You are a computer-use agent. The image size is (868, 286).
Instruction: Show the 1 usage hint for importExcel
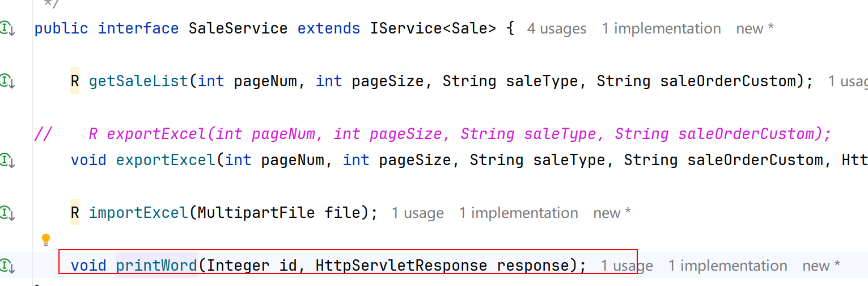coord(417,213)
